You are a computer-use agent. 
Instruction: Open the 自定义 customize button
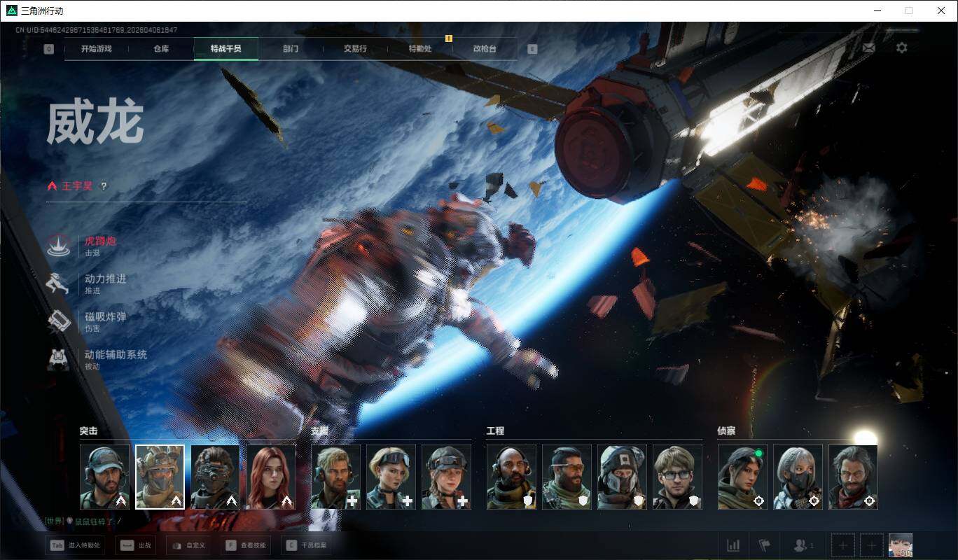tap(189, 545)
